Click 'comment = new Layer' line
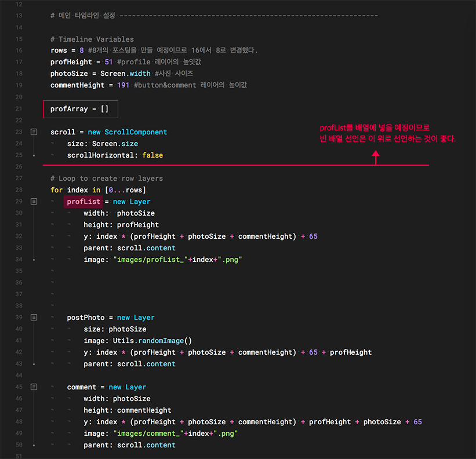 [107, 387]
